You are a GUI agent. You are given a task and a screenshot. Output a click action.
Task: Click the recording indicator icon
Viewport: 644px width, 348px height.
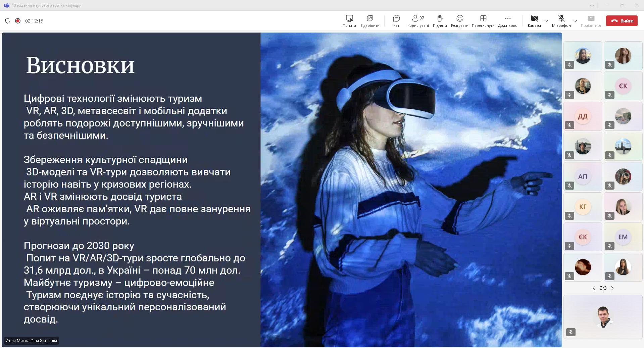click(18, 21)
